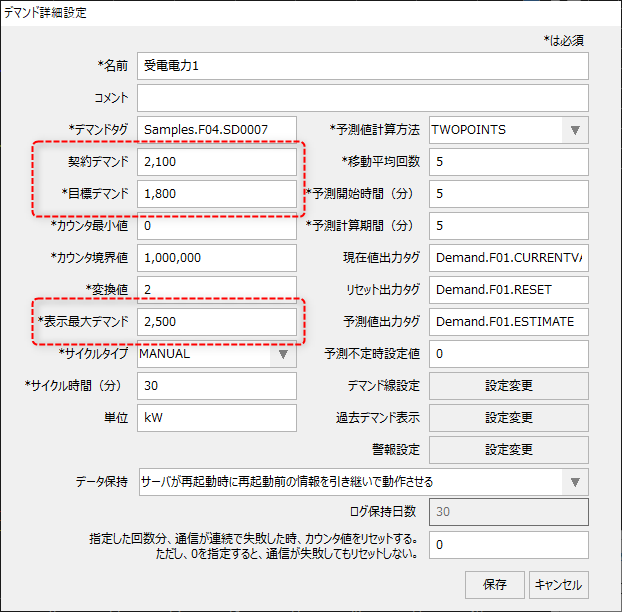Click 設定変更 button for 警報設定

click(509, 450)
